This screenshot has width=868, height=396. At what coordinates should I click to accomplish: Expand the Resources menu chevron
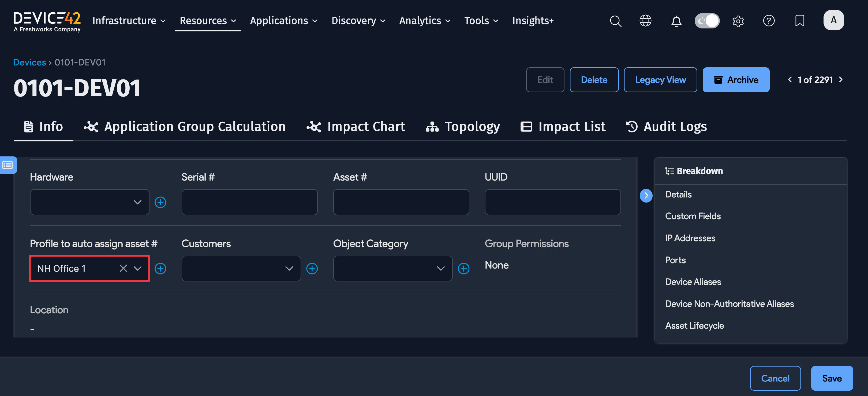point(234,21)
